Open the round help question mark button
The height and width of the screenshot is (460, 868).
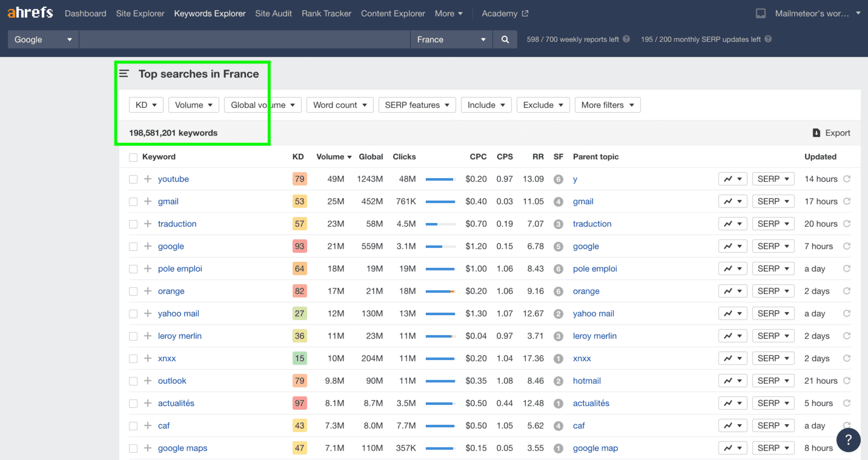point(849,440)
